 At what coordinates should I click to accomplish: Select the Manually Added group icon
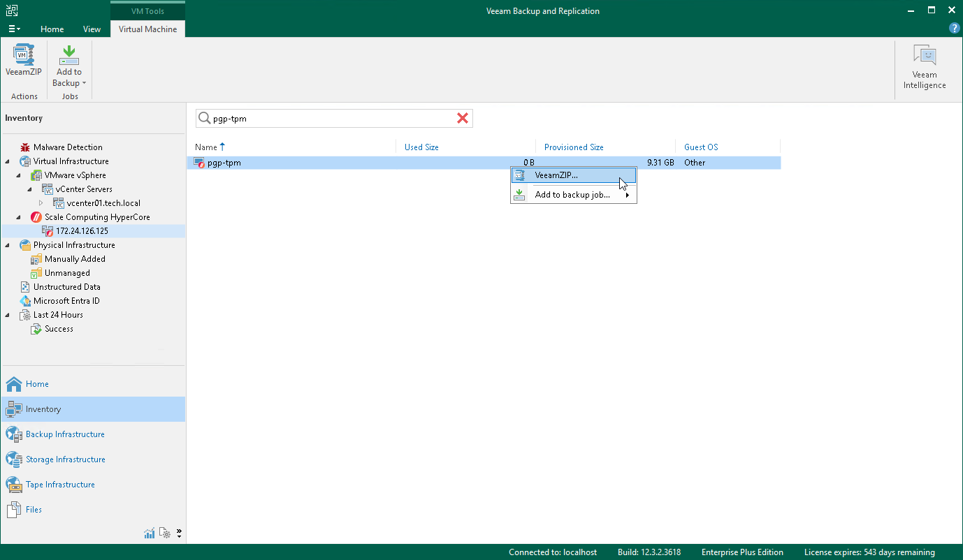pos(36,259)
